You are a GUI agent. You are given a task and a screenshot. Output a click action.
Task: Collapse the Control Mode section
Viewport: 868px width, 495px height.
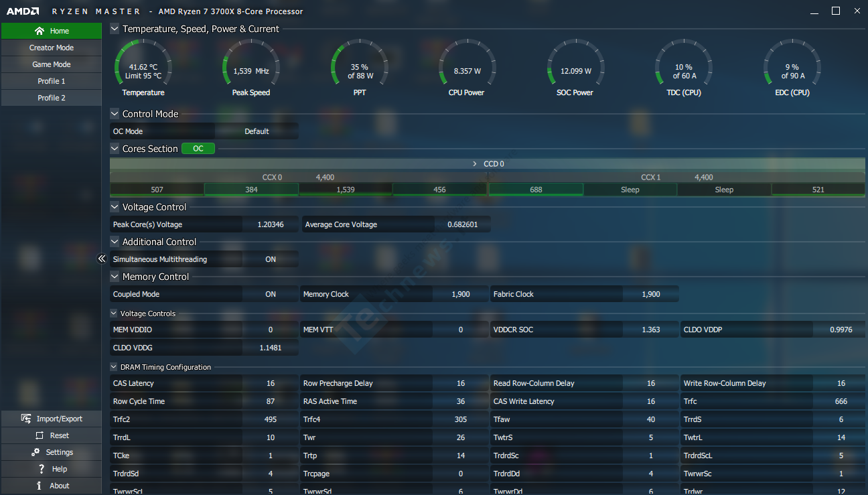point(115,114)
